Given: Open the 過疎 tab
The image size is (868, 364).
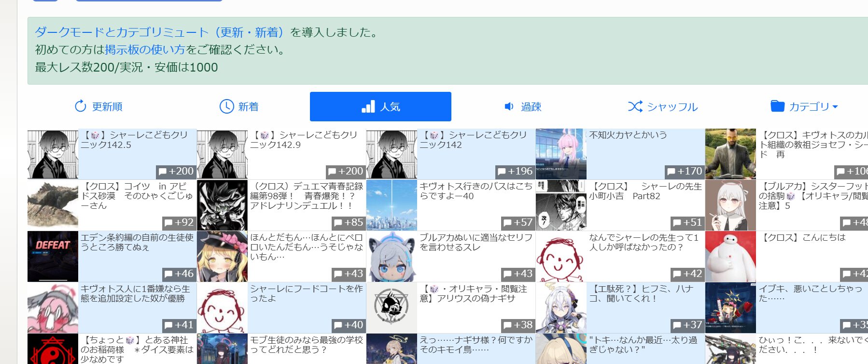Looking at the screenshot, I should coord(522,106).
